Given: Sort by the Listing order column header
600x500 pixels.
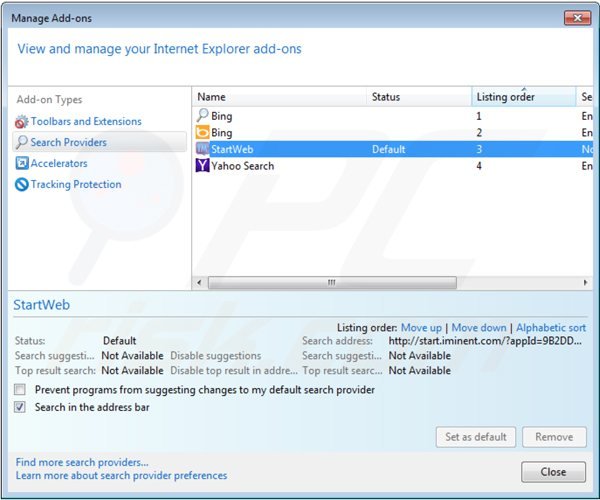Looking at the screenshot, I should coord(523,97).
